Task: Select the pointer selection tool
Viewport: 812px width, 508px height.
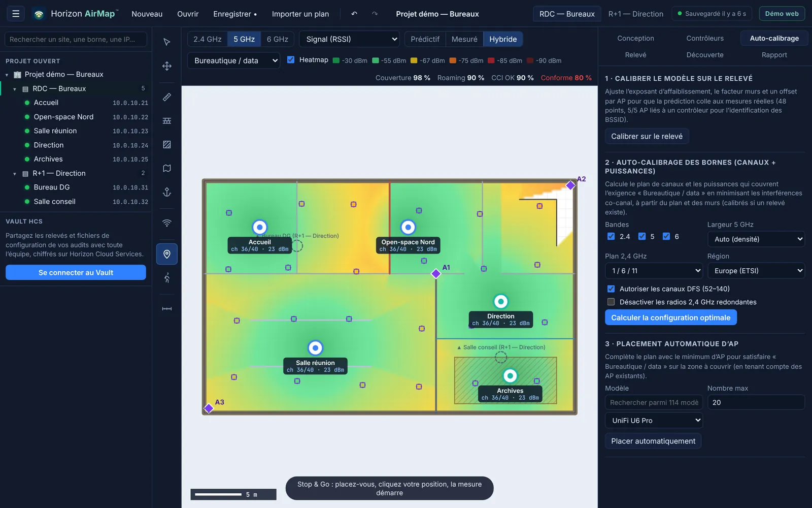Action: tap(167, 42)
